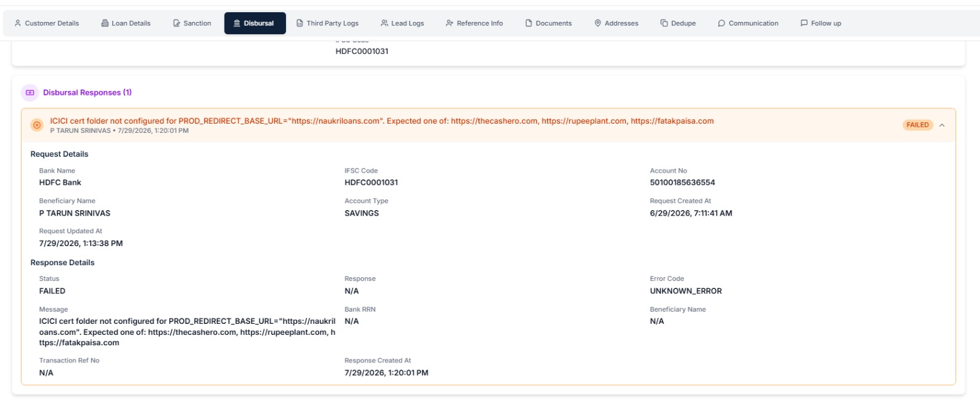
Task: Open the Reference Info tab
Action: 474,23
